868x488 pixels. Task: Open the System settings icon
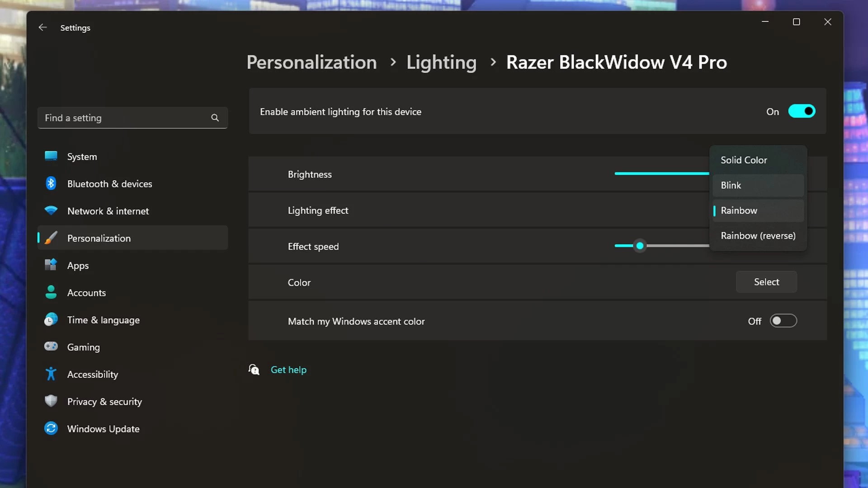[x=51, y=156]
